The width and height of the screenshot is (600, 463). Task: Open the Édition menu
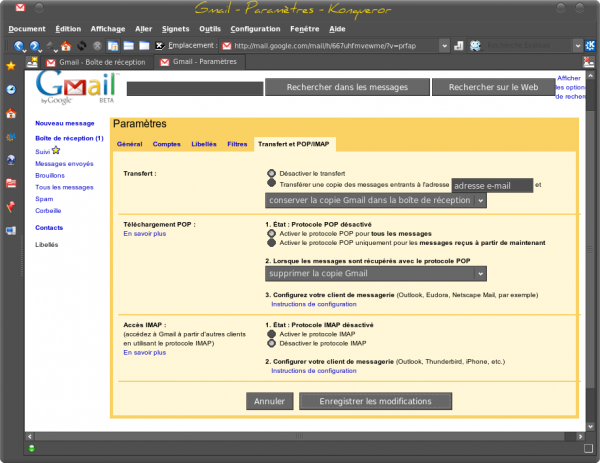pyautogui.click(x=68, y=29)
